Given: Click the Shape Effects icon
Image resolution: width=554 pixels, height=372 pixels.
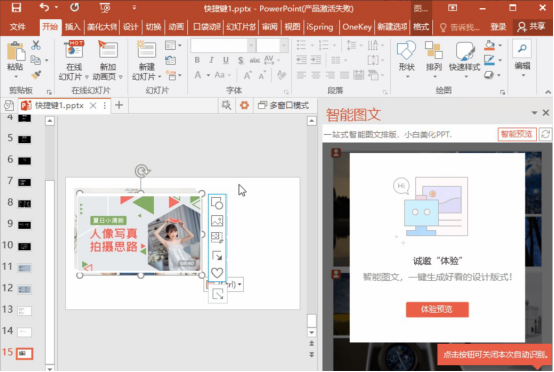Looking at the screenshot, I should [x=489, y=75].
